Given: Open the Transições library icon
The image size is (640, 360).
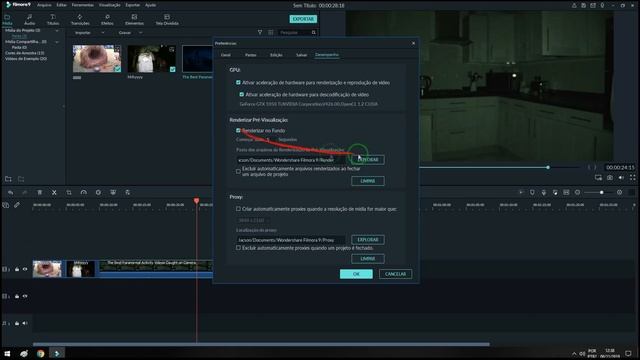Looking at the screenshot, I should tap(80, 19).
